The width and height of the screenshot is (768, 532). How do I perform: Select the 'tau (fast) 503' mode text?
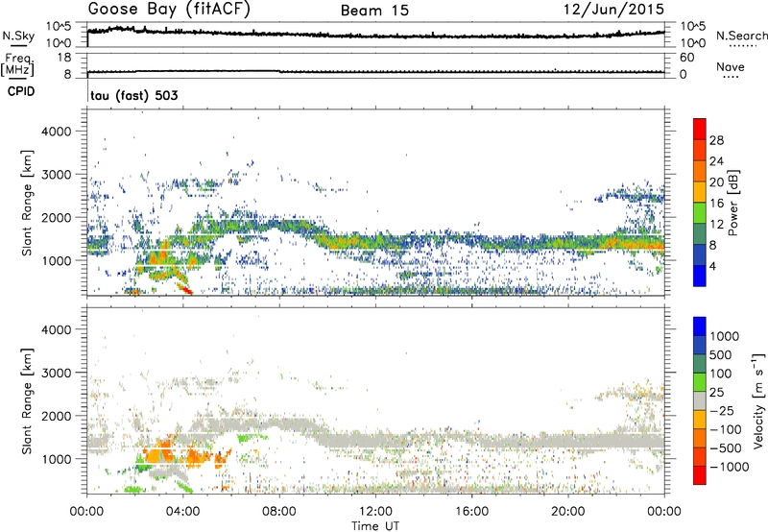point(134,95)
